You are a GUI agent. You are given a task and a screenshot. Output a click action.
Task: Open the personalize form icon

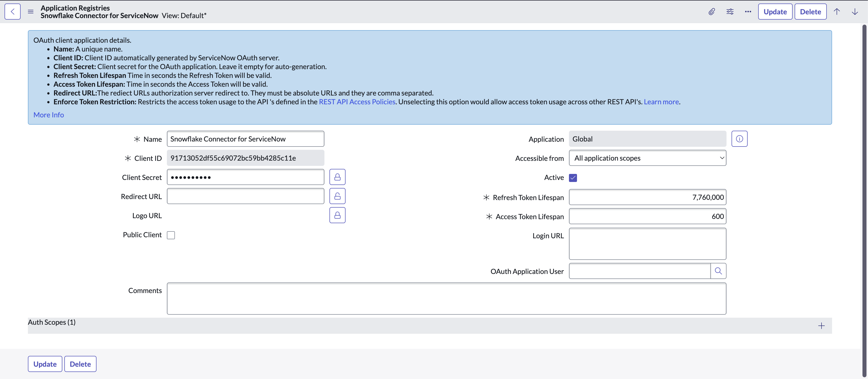730,12
